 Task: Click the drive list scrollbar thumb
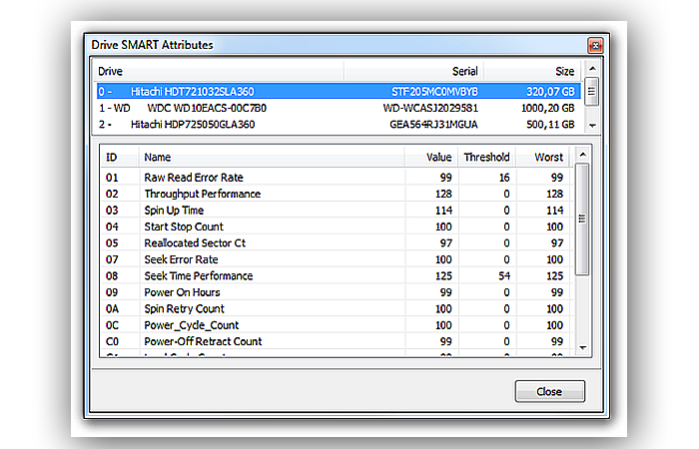coord(592,91)
